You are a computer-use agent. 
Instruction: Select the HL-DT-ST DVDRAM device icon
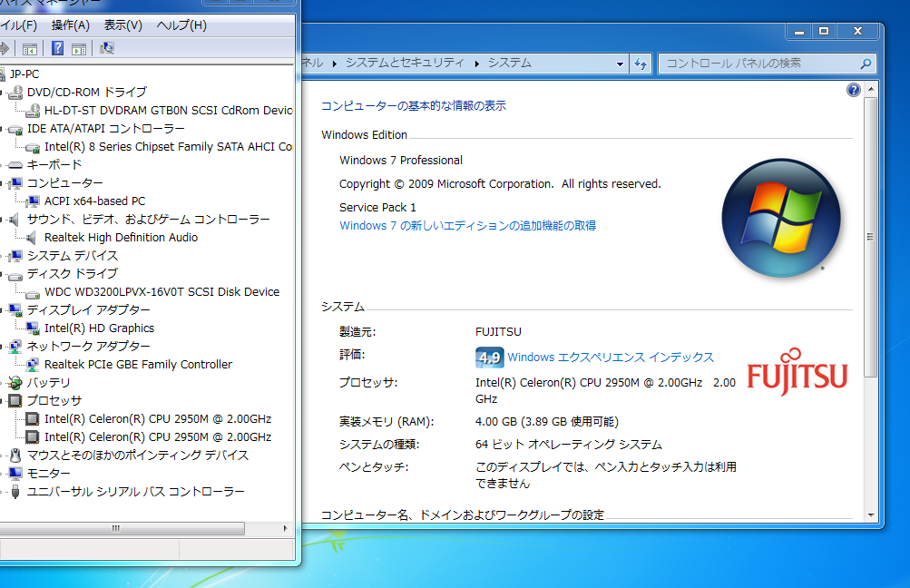33,111
